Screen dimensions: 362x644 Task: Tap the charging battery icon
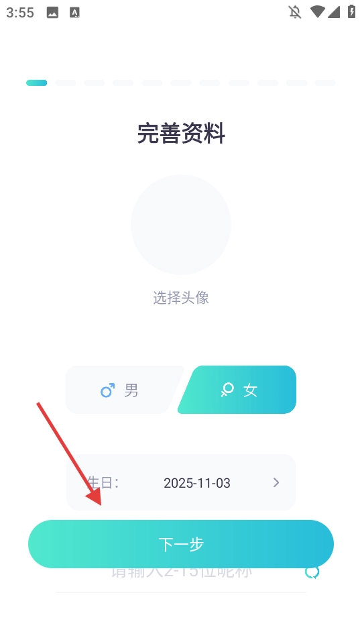click(351, 11)
